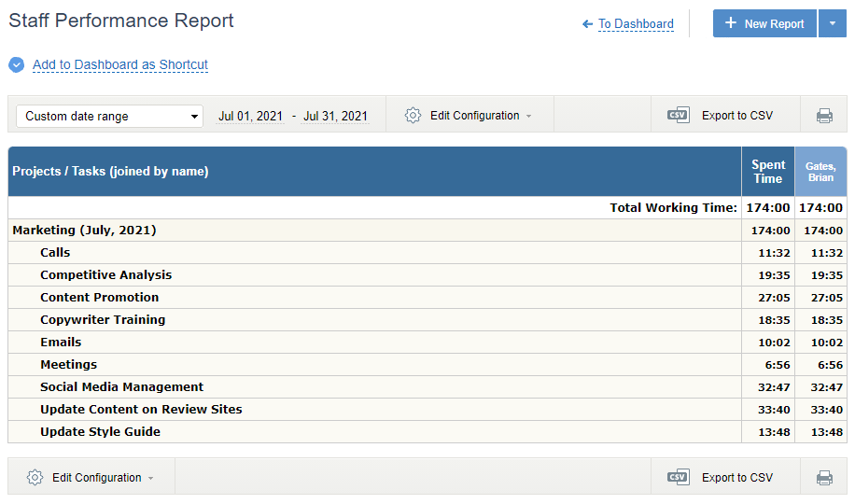Viewport: 855px width, 504px height.
Task: Select the start date Jul 01, 2021
Action: [x=250, y=116]
